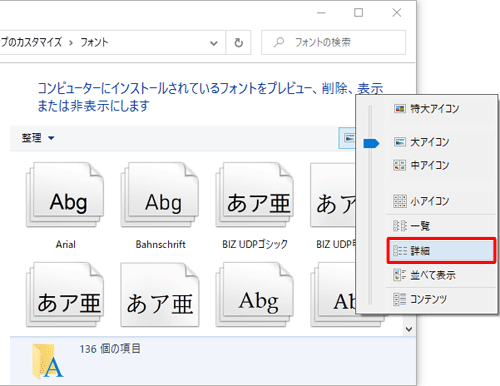Click the BIZ UDPゴシック font name label
The height and width of the screenshot is (386, 500).
255,244
